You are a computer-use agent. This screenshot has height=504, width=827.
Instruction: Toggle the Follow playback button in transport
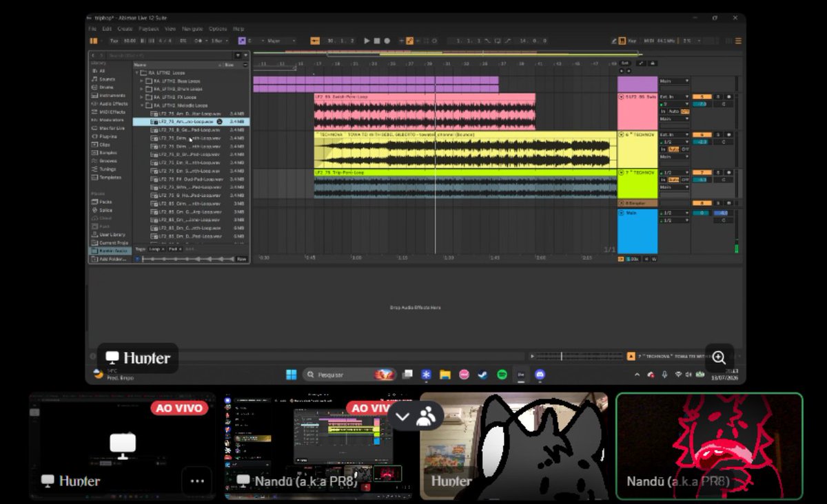pyautogui.click(x=316, y=41)
